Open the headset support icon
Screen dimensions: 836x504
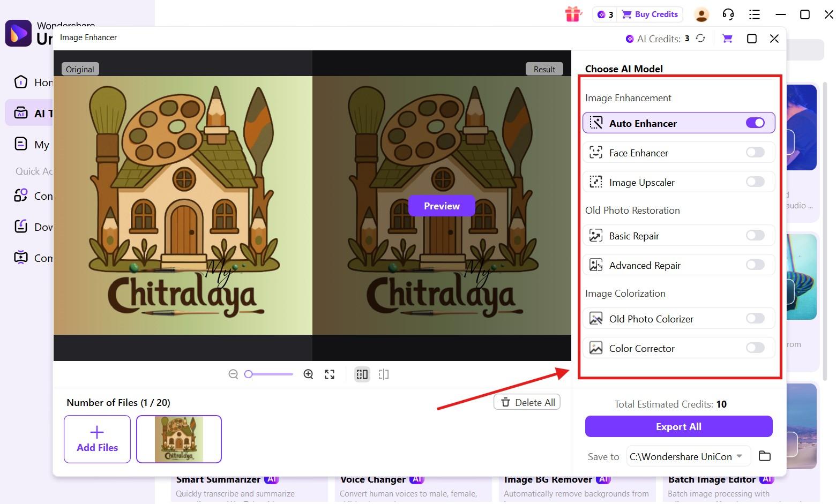point(728,14)
